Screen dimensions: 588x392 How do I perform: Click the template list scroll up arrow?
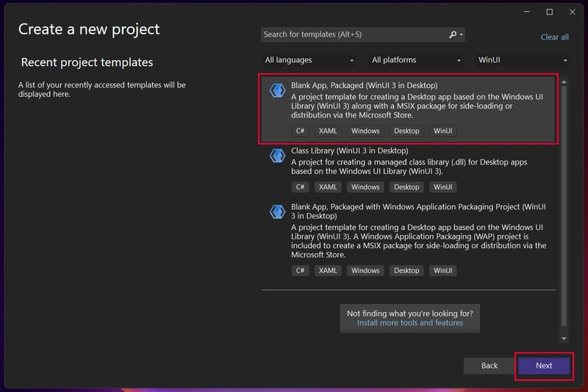[x=564, y=82]
